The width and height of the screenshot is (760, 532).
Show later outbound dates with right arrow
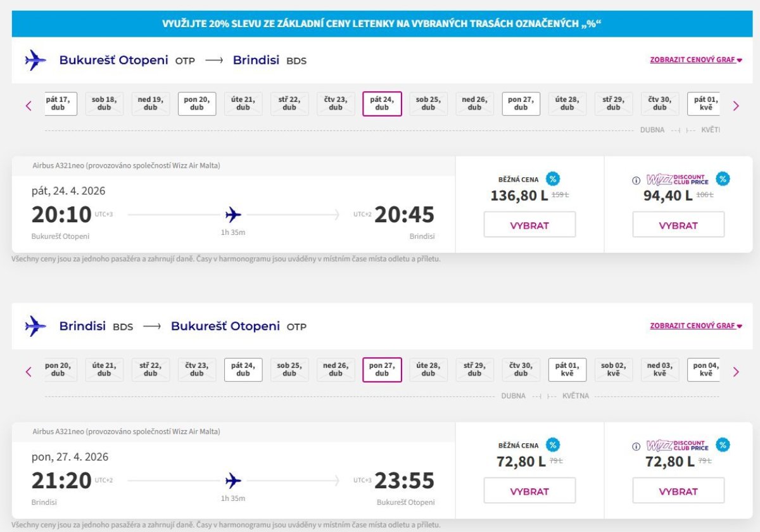click(x=736, y=106)
